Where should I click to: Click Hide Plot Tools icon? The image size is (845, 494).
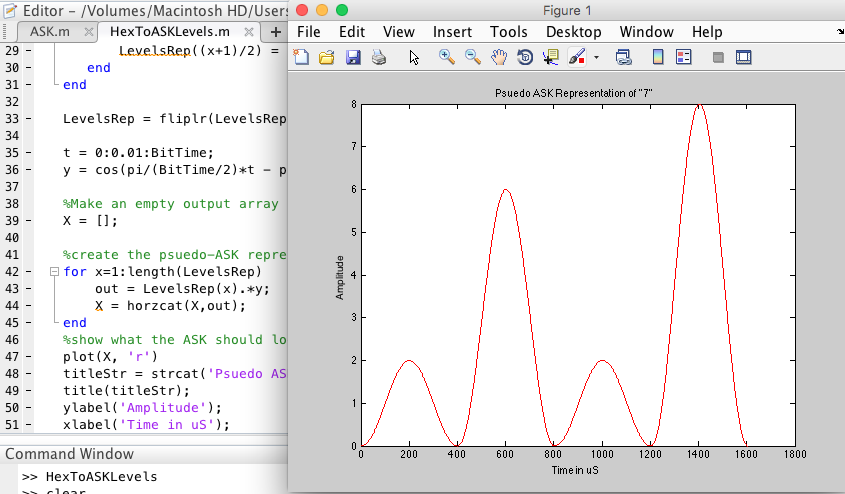point(718,57)
